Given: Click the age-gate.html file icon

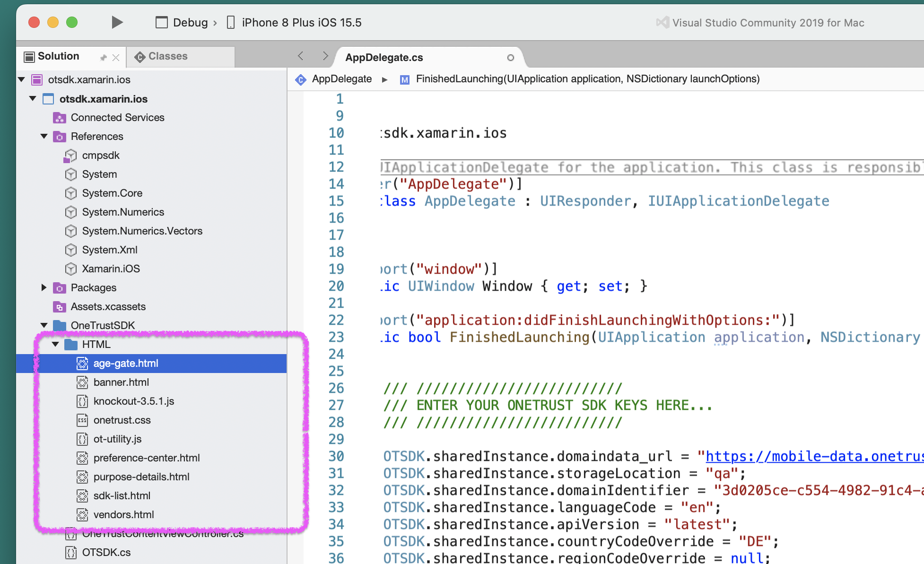Looking at the screenshot, I should pyautogui.click(x=82, y=364).
